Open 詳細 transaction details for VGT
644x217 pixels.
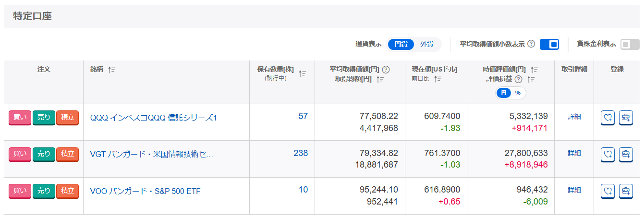(574, 153)
